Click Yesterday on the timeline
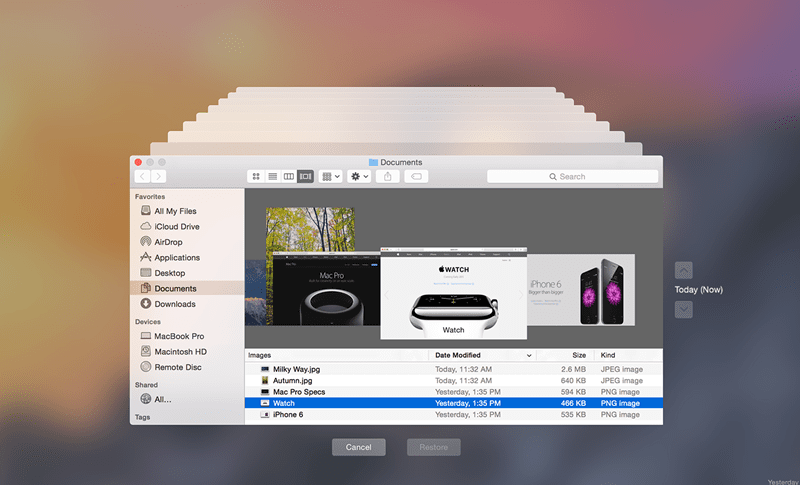 (783, 481)
